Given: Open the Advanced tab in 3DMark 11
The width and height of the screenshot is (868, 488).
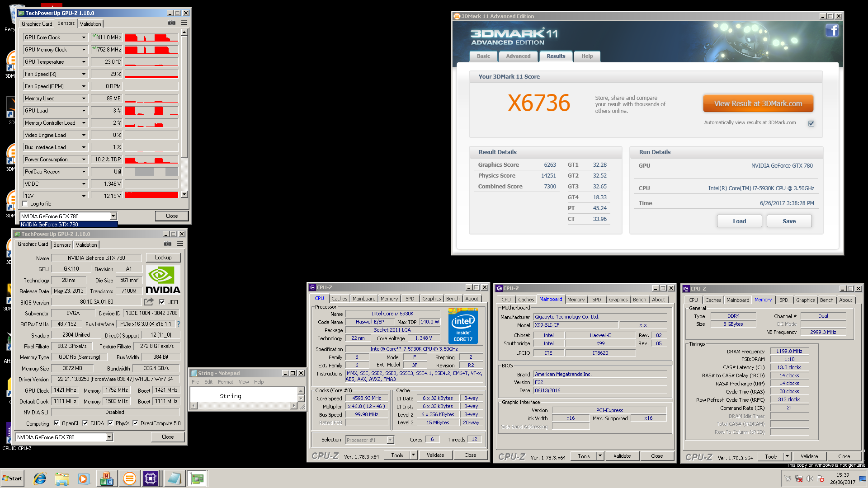Looking at the screenshot, I should (x=518, y=56).
